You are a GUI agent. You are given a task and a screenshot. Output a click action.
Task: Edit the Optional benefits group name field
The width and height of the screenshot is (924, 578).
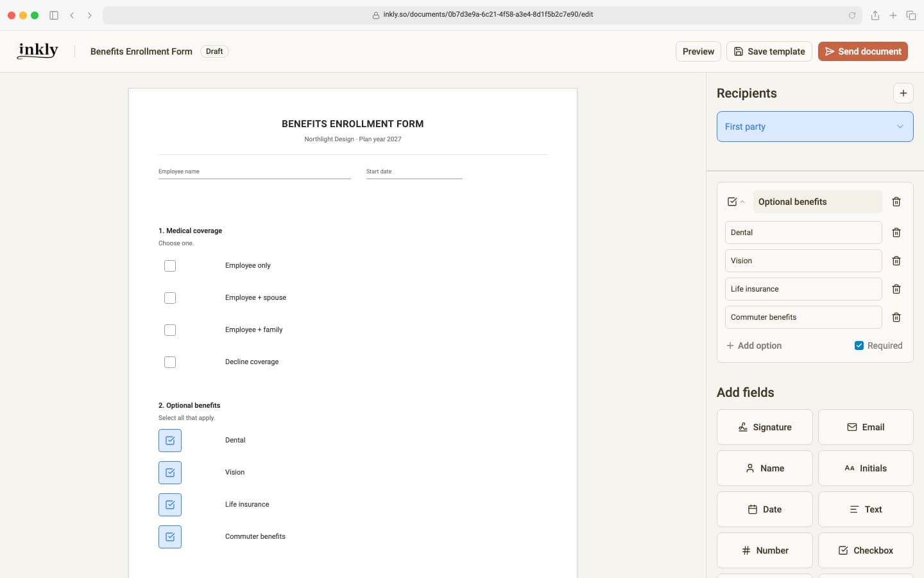point(817,202)
